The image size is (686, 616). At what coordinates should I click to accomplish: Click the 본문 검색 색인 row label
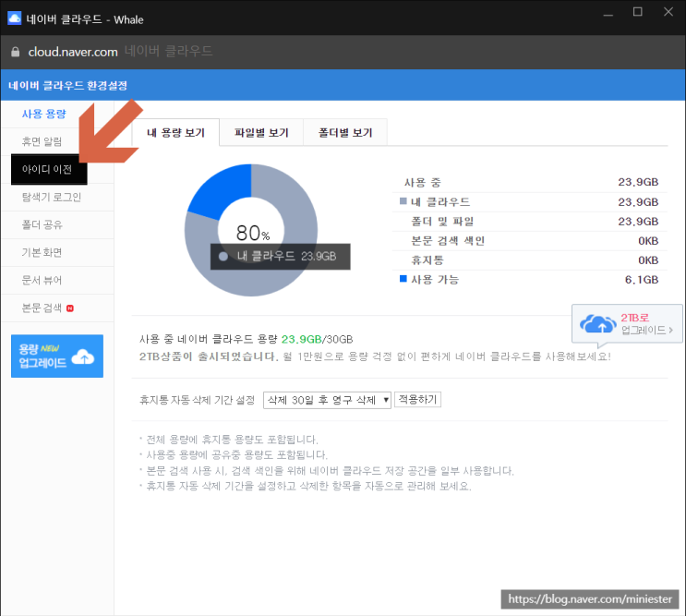click(448, 241)
